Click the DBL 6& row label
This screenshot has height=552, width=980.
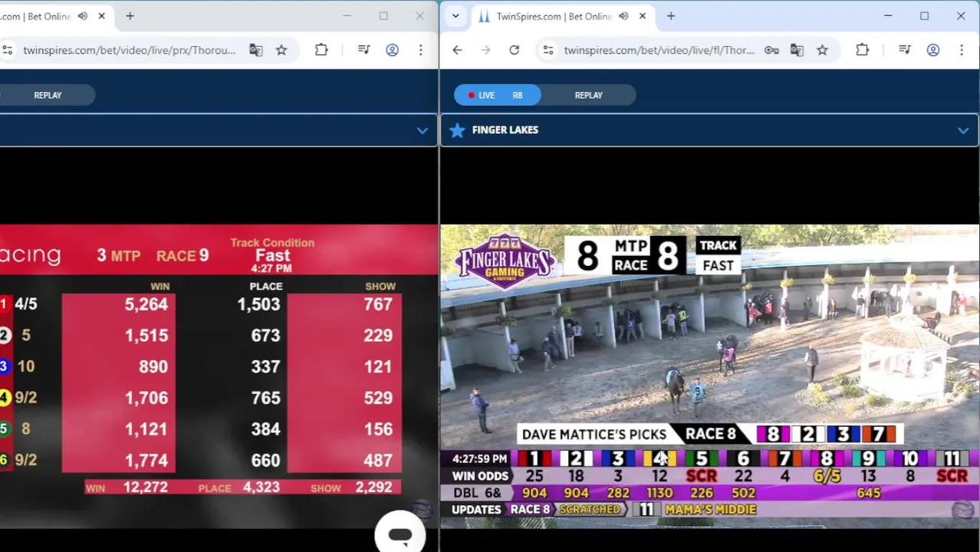pos(477,493)
